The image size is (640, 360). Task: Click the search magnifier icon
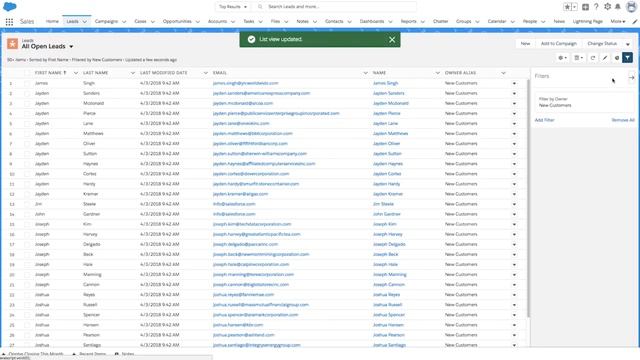coord(260,7)
